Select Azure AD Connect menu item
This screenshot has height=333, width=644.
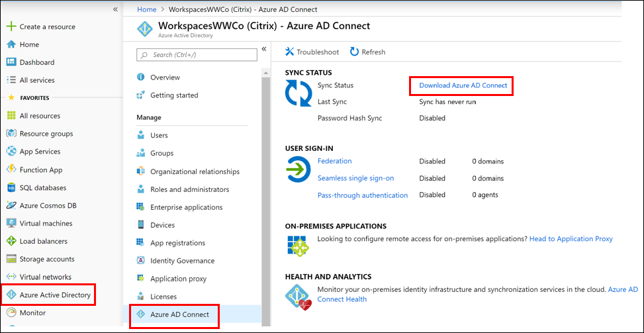pos(179,314)
